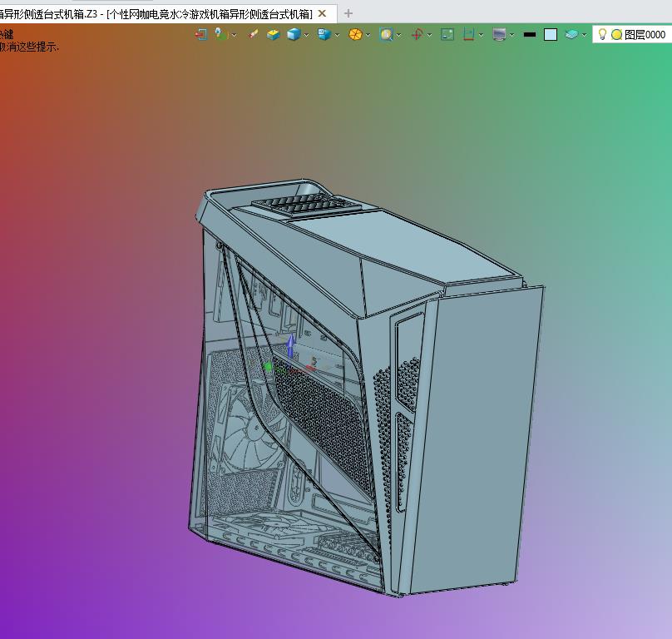
Task: Close the 个性网咖电竞水冷游戏机箱 document tab
Action: (323, 13)
